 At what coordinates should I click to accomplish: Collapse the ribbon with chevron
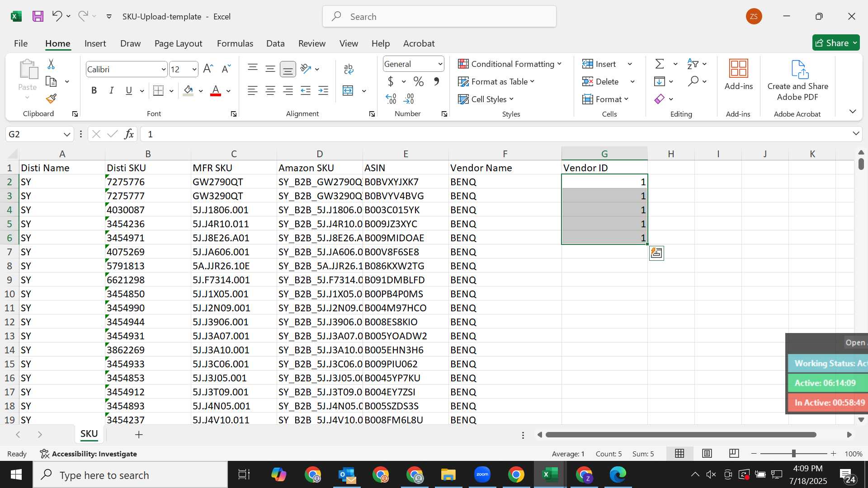(853, 111)
